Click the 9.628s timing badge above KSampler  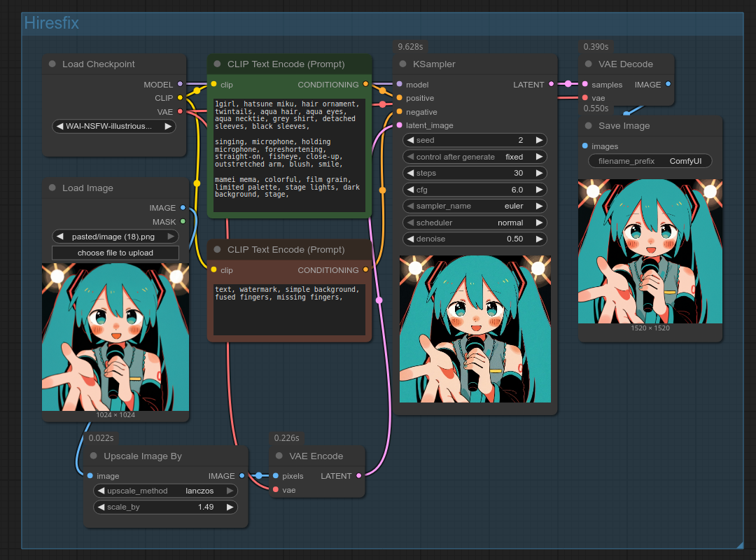pos(410,47)
